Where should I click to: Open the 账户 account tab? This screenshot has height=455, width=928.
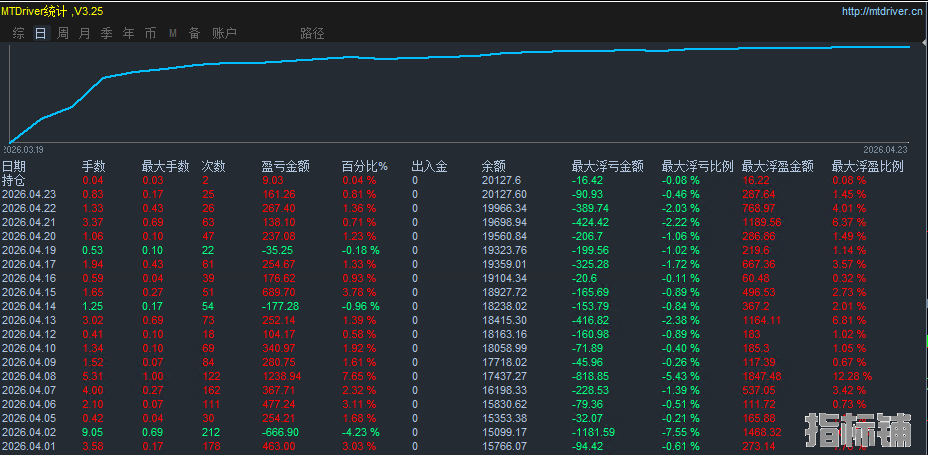(x=225, y=33)
